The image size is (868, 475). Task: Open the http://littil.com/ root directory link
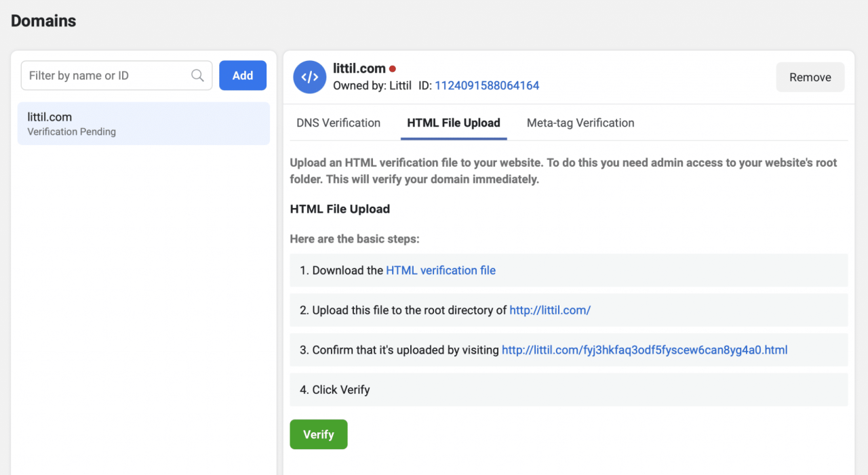(x=550, y=310)
